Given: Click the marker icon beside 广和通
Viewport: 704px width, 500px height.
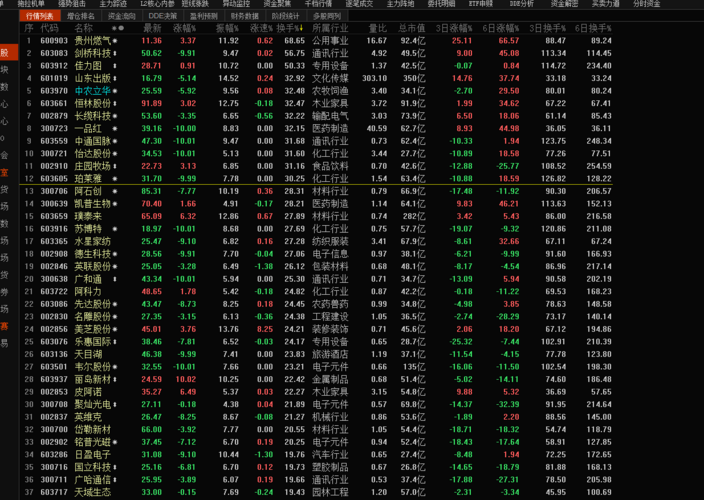Looking at the screenshot, I should point(115,279).
